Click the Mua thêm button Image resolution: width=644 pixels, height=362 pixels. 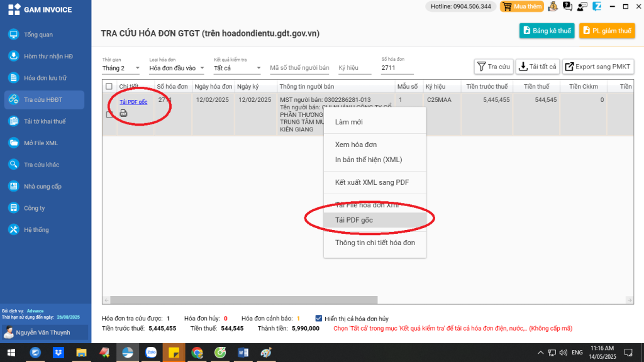pyautogui.click(x=522, y=6)
